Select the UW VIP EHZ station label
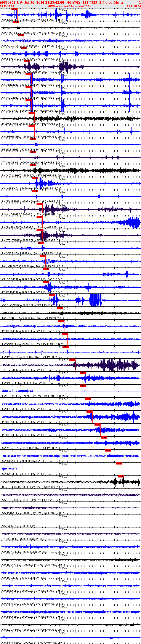Viewport: 141px width, 644px height. point(32,253)
